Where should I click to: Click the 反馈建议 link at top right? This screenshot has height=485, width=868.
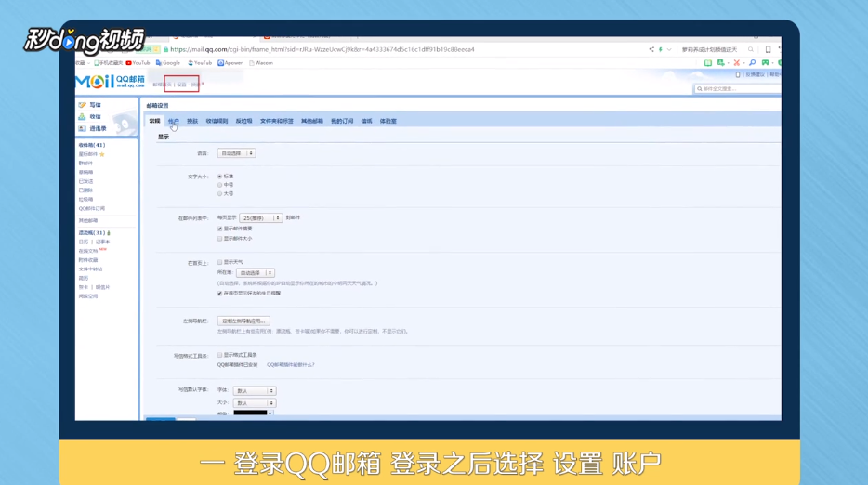tap(755, 74)
